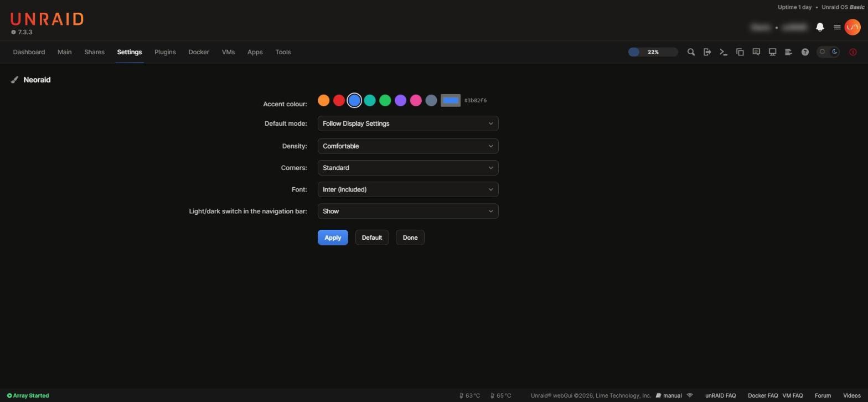Click the Uptime 1 day text
Image resolution: width=868 pixels, height=402 pixels.
coord(794,7)
